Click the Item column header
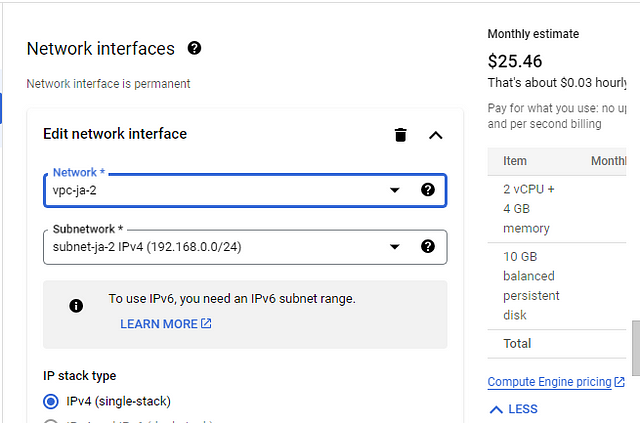 tap(515, 161)
